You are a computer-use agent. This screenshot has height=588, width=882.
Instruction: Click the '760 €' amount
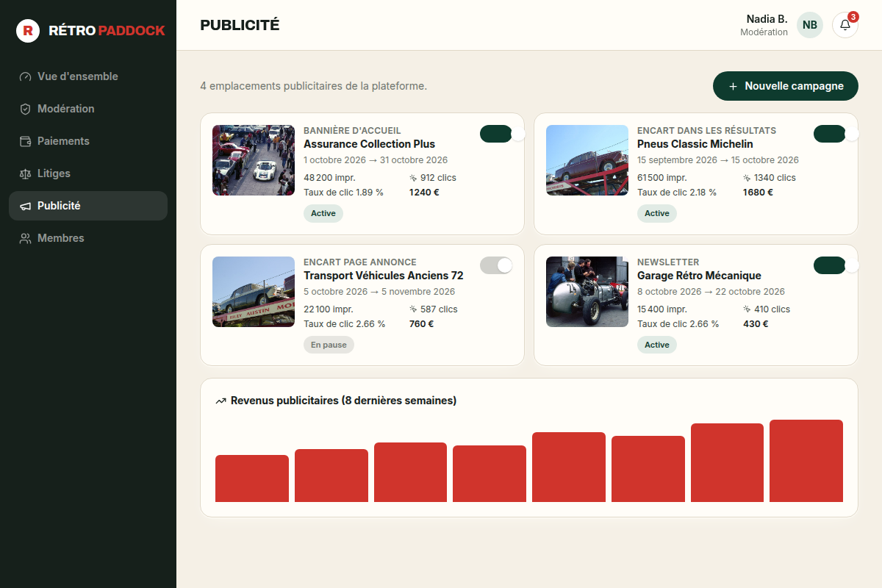point(421,324)
